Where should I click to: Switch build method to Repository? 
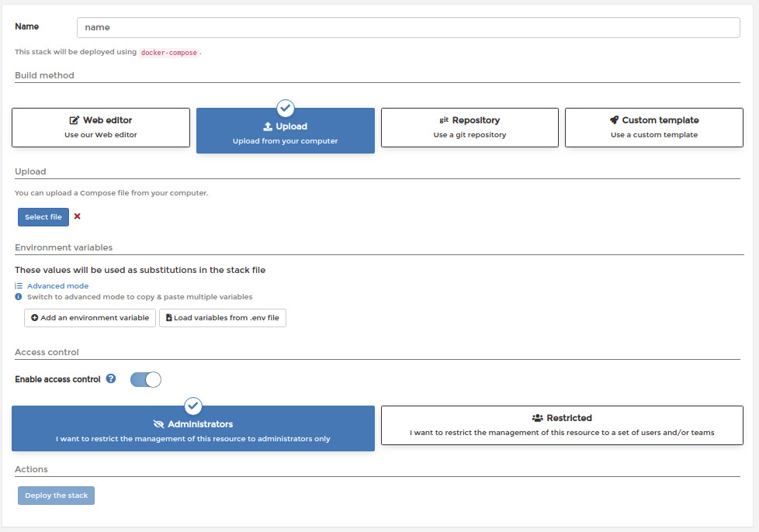pos(470,127)
